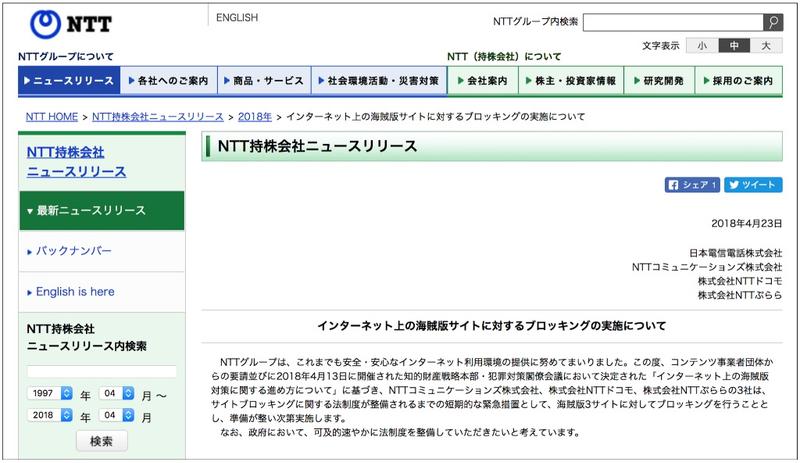Image resolution: width=800 pixels, height=463 pixels.
Task: Tweet the page with the ツイート button
Action: [x=753, y=185]
